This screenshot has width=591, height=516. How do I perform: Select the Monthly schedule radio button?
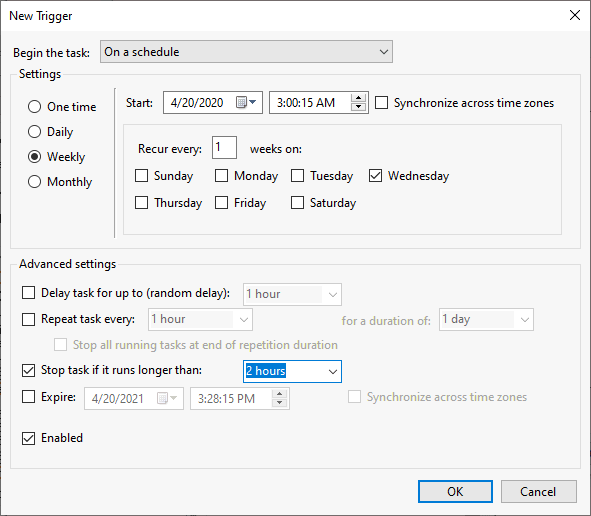coord(34,182)
